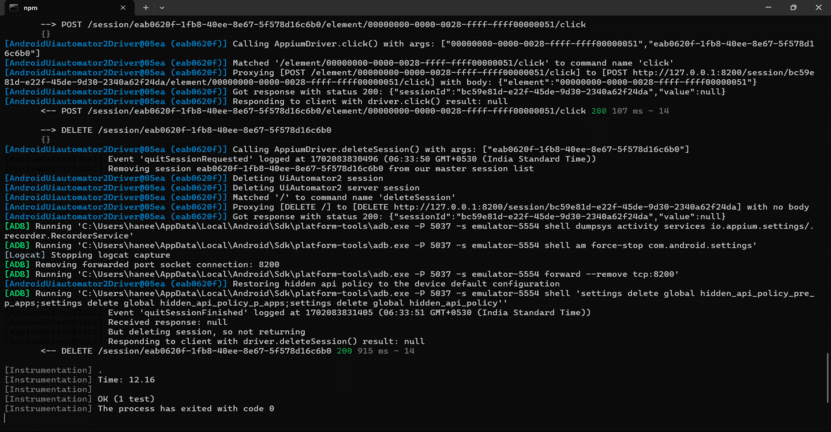Click the green 200 status after DELETE response
This screenshot has height=432, width=831.
click(344, 351)
